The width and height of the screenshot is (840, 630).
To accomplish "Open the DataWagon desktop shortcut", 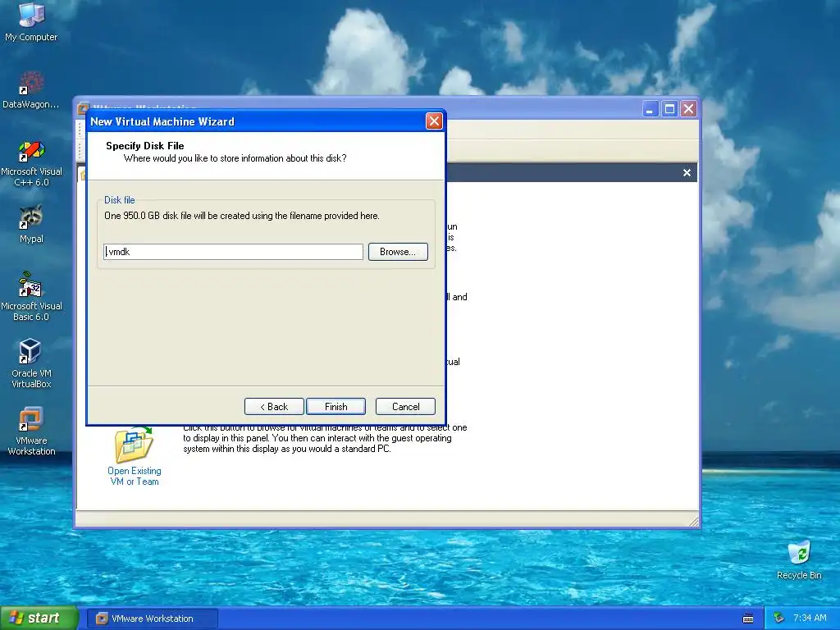I will [31, 89].
